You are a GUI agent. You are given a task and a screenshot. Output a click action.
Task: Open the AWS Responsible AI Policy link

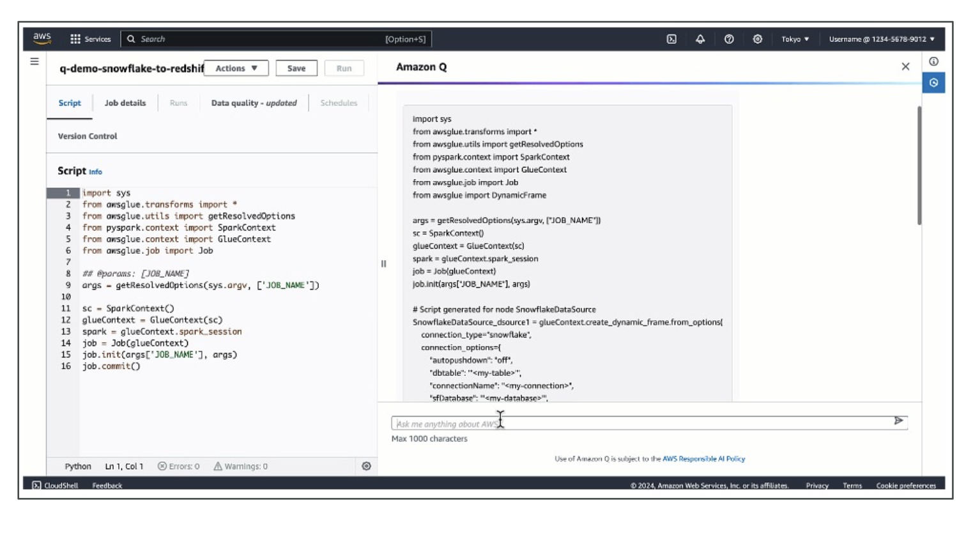(703, 458)
